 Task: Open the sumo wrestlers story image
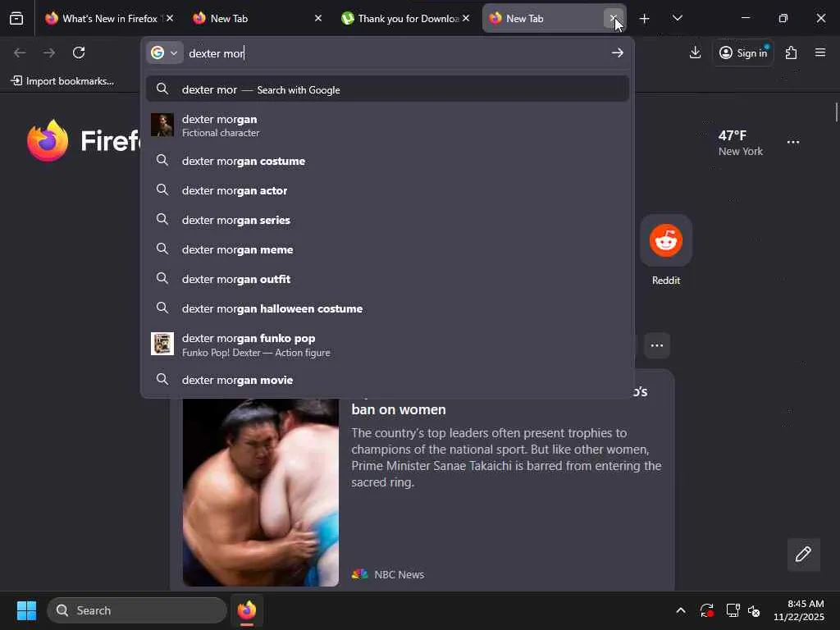[x=260, y=492]
